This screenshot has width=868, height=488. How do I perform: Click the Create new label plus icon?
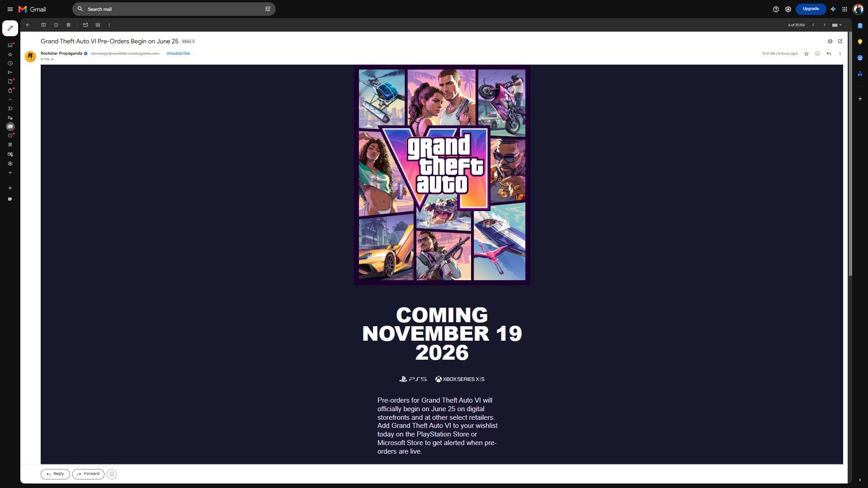[x=10, y=173]
